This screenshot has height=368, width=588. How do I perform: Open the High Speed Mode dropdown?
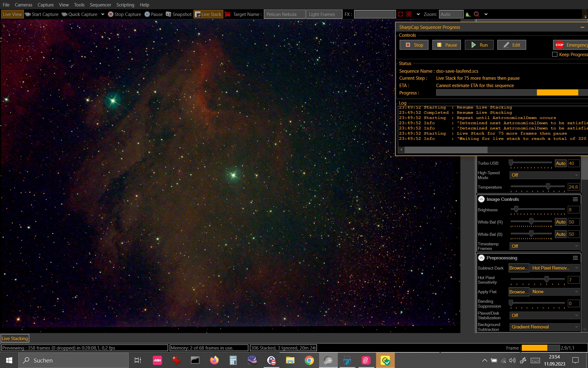(545, 175)
